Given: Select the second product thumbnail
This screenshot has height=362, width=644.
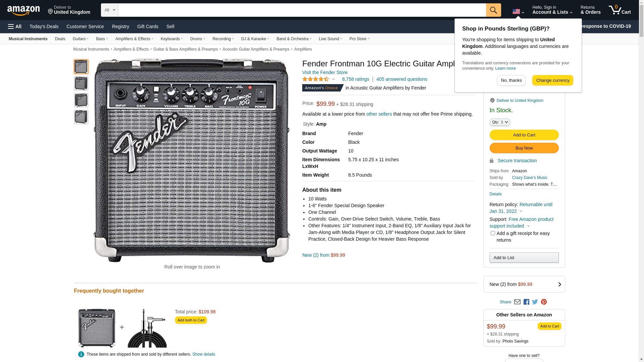Looking at the screenshot, I should click(x=81, y=83).
